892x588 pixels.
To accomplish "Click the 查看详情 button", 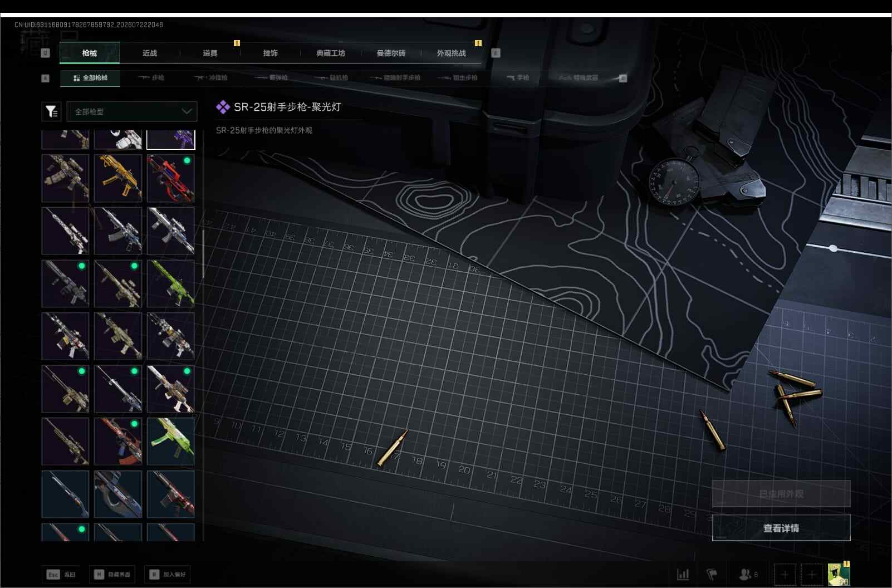I will point(781,528).
